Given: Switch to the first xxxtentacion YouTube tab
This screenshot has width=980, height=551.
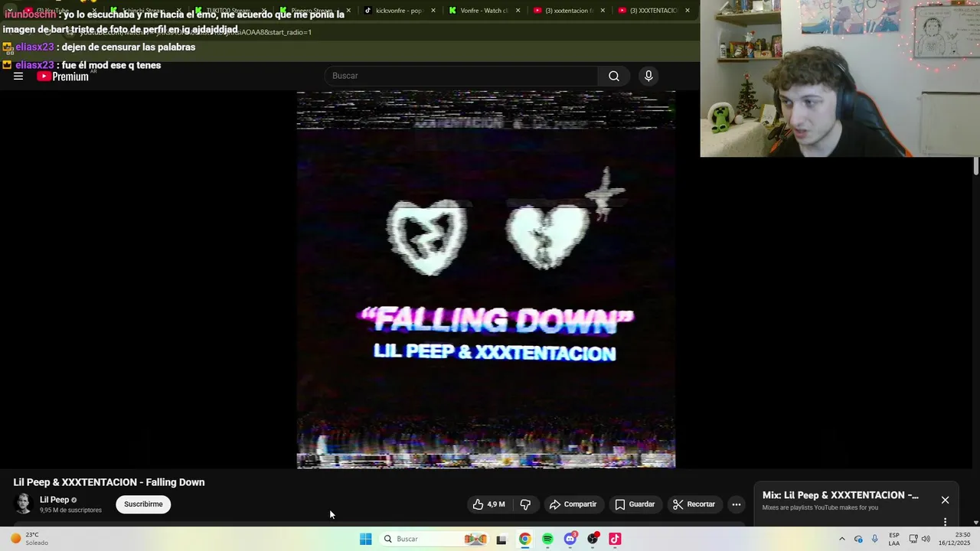Looking at the screenshot, I should click(568, 11).
